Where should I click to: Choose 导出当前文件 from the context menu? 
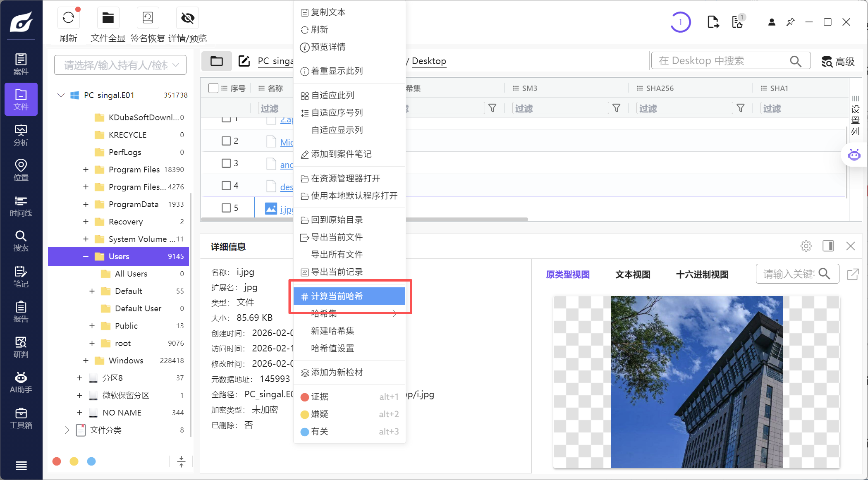[349, 237]
